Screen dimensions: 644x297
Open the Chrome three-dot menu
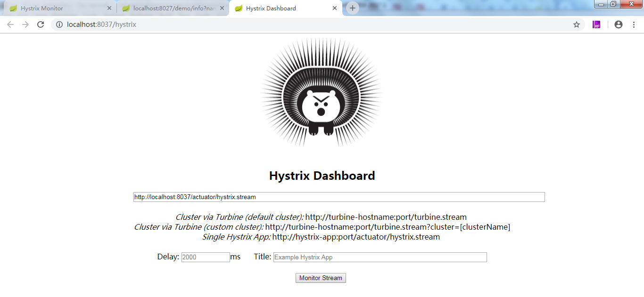634,24
